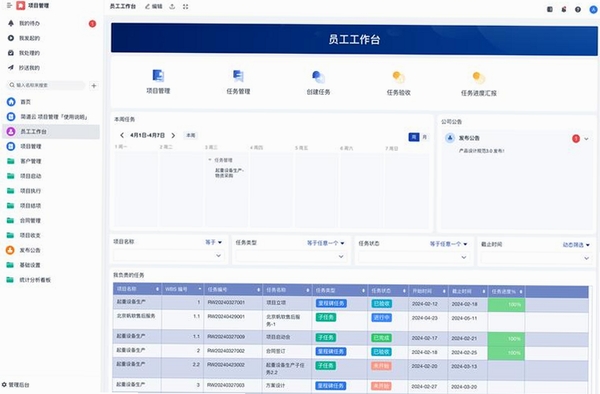Switch the calendar to 月 view
This screenshot has width=600, height=394.
[x=424, y=137]
